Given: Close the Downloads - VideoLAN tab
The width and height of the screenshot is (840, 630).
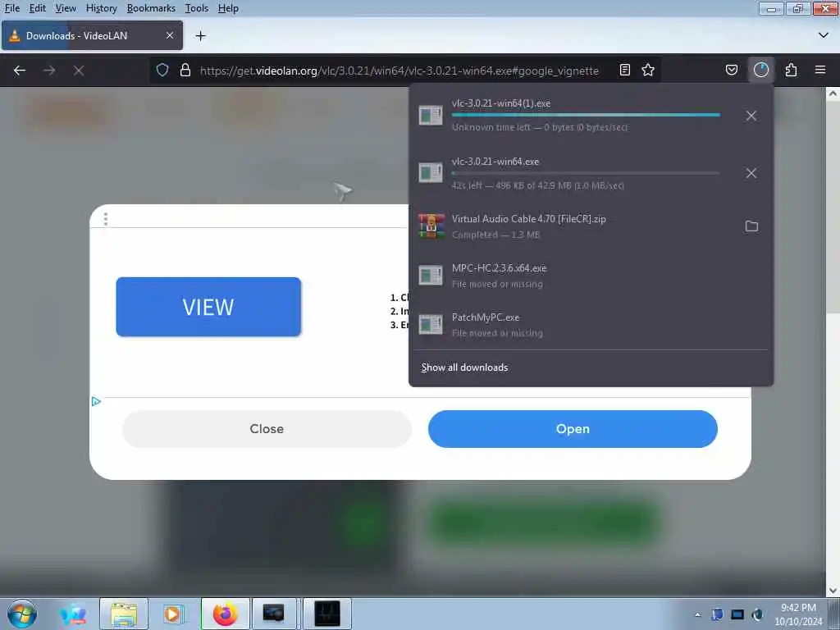Looking at the screenshot, I should tap(169, 35).
